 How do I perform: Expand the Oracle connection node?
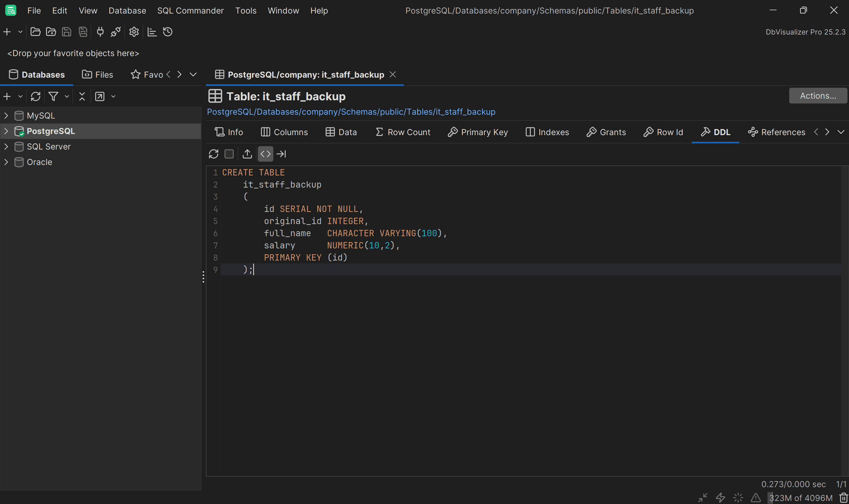[6, 162]
